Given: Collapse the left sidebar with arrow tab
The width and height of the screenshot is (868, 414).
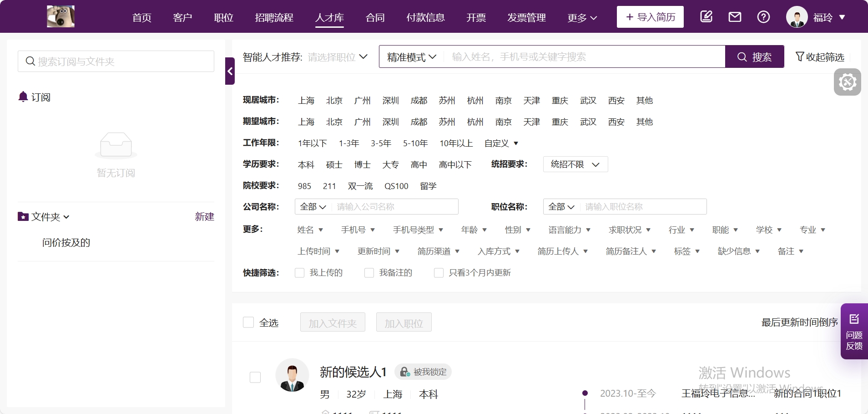Looking at the screenshot, I should point(230,71).
